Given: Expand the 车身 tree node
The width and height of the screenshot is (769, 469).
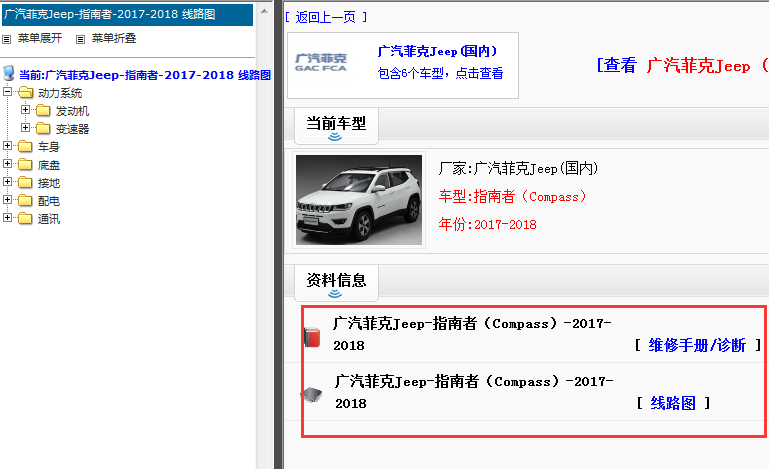Looking at the screenshot, I should click(7, 146).
